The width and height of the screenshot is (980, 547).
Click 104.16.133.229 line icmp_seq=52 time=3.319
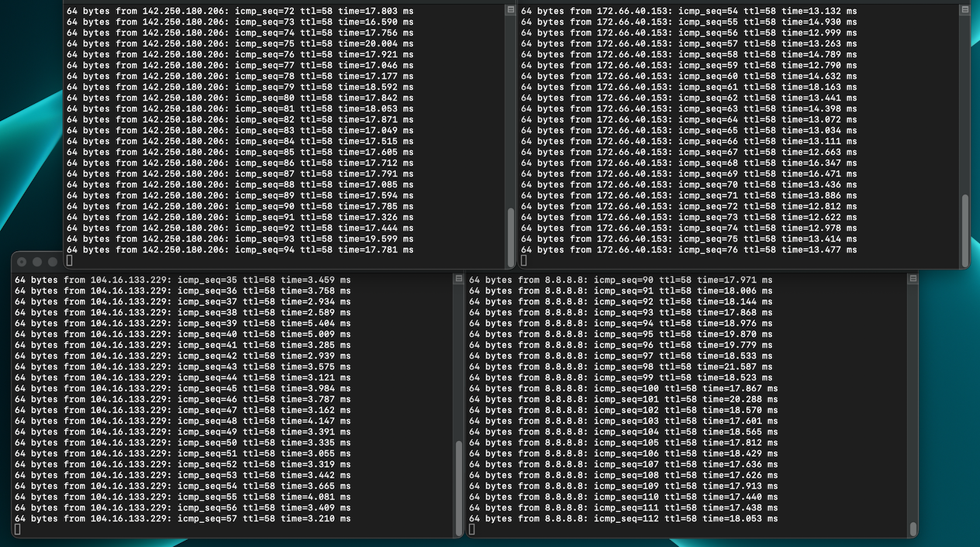pyautogui.click(x=183, y=464)
